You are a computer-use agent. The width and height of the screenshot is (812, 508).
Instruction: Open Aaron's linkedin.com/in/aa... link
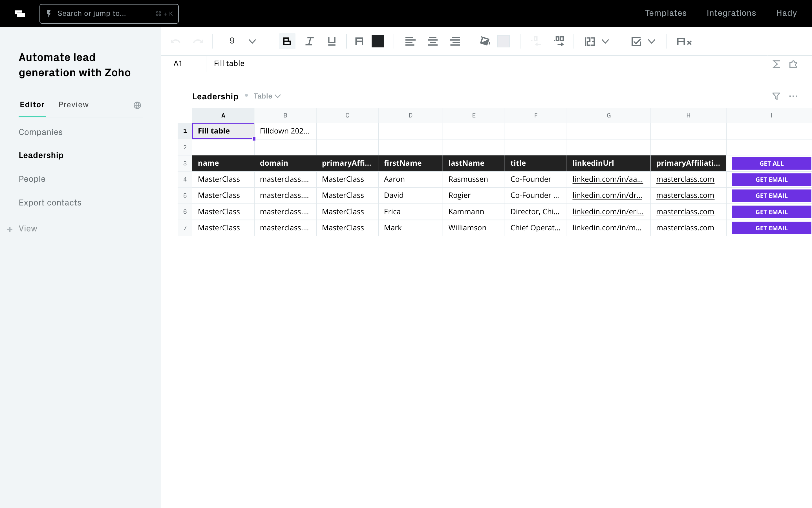(x=607, y=179)
